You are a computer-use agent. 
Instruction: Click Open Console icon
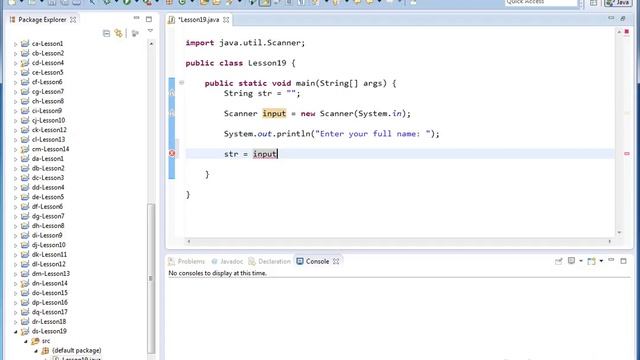point(591,261)
